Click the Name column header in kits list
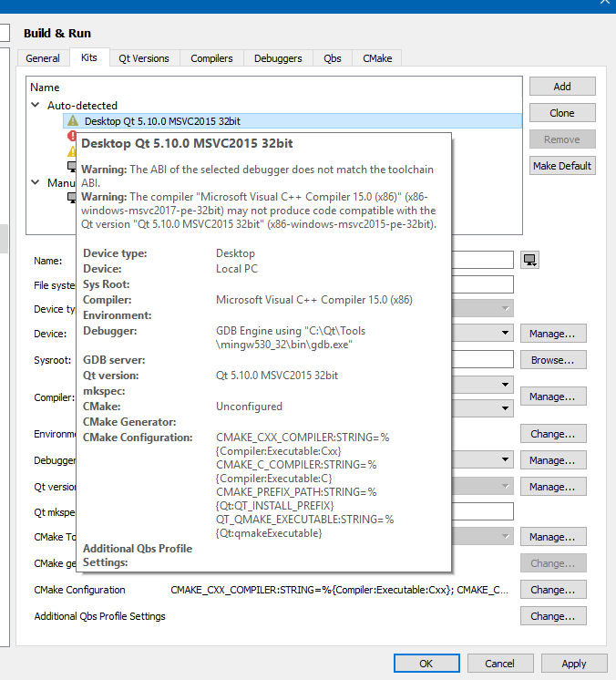 tap(45, 88)
